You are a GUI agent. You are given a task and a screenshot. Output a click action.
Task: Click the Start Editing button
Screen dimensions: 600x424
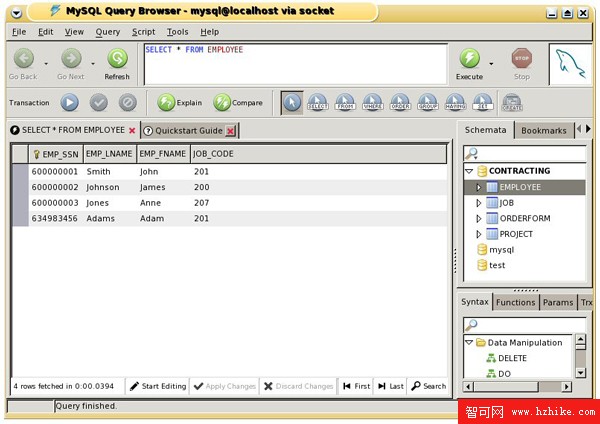pyautogui.click(x=158, y=386)
